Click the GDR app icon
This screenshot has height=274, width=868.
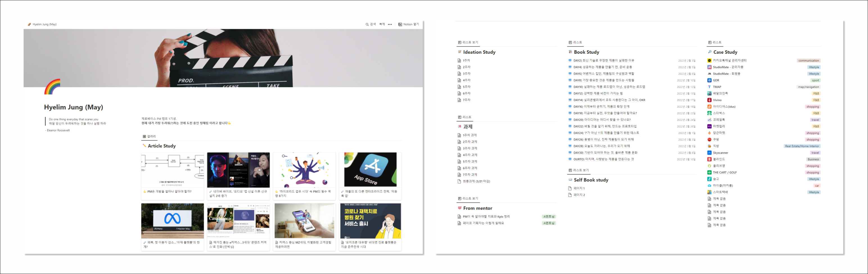click(709, 80)
